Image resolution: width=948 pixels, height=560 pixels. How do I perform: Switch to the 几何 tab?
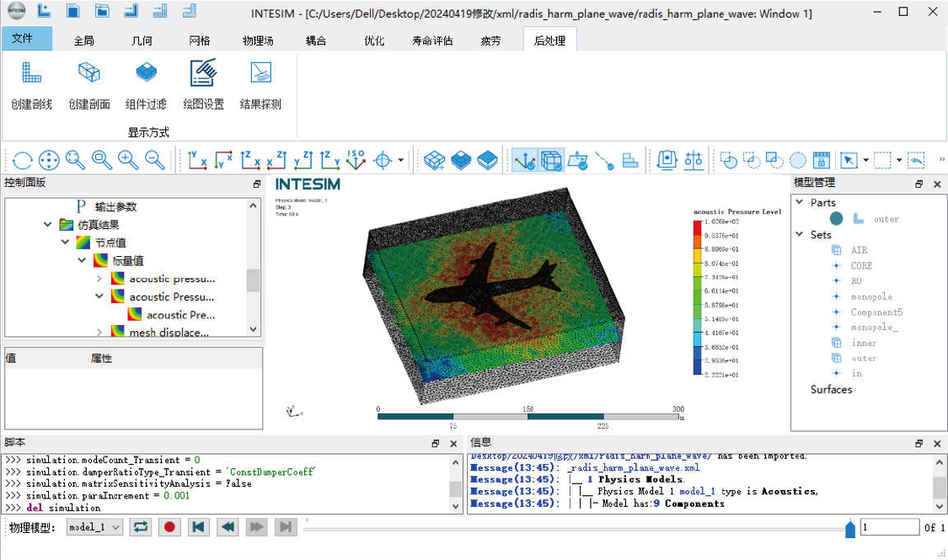[x=142, y=40]
